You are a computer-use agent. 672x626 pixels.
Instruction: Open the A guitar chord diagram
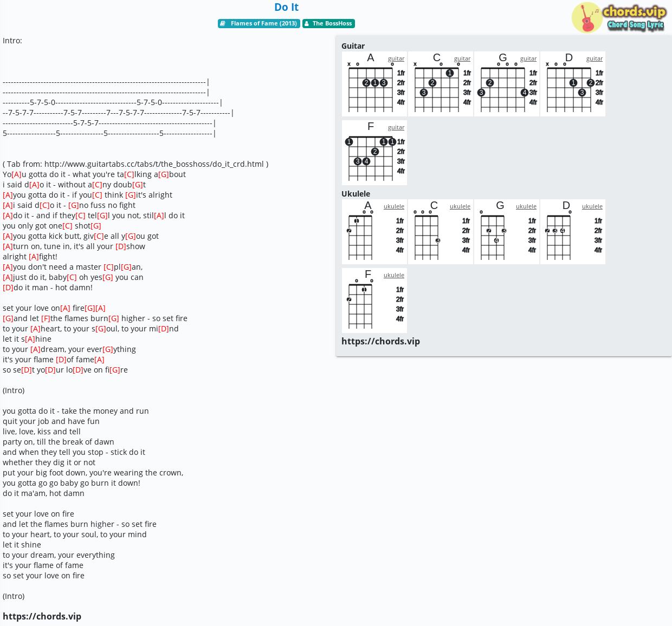click(374, 84)
